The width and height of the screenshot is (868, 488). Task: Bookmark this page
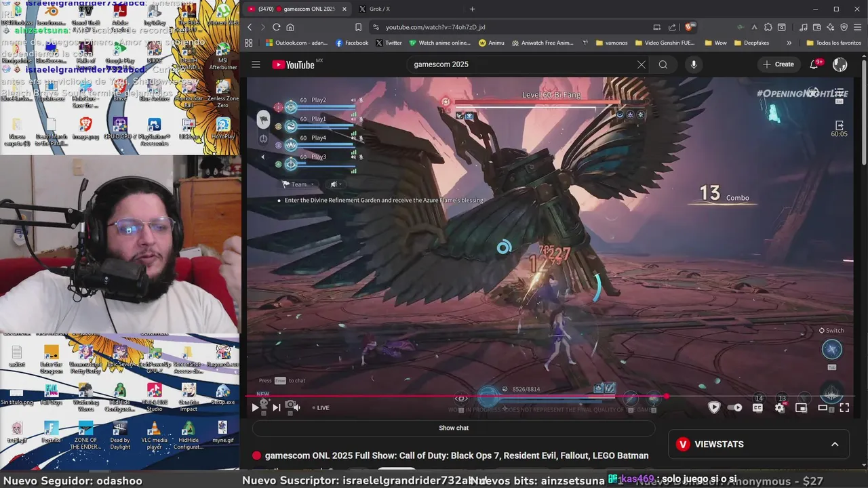pyautogui.click(x=358, y=27)
